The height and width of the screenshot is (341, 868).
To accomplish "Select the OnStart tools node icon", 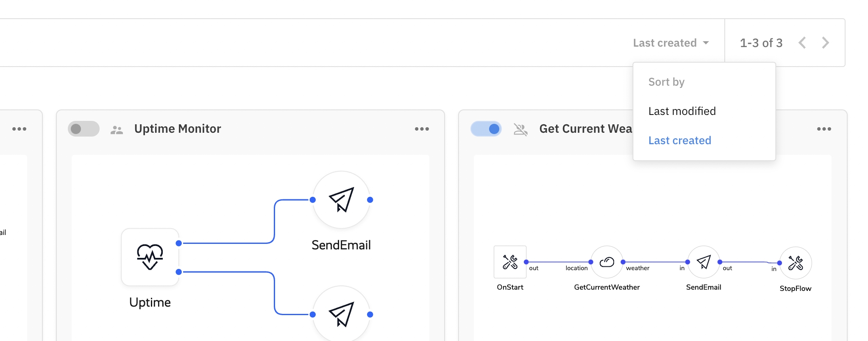I will click(x=510, y=262).
